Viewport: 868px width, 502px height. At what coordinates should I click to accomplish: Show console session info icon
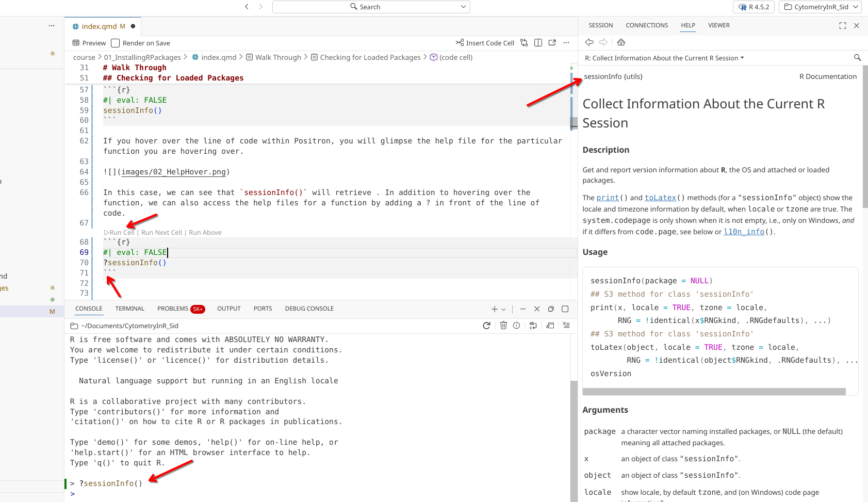tap(516, 326)
